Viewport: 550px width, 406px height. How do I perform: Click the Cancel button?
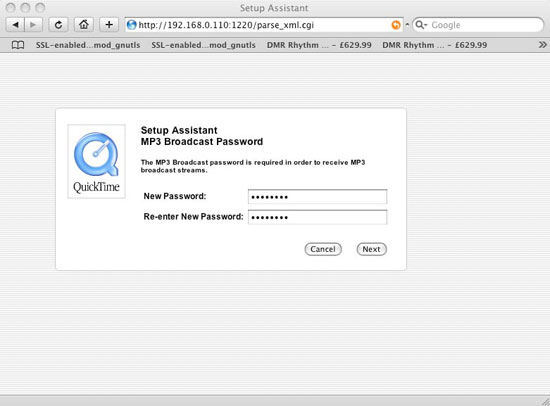click(x=323, y=249)
